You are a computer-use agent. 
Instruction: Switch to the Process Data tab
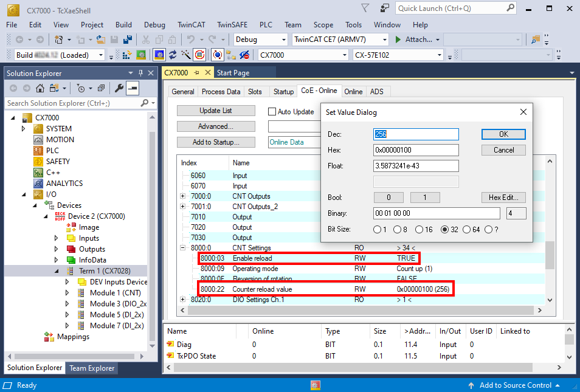[221, 91]
